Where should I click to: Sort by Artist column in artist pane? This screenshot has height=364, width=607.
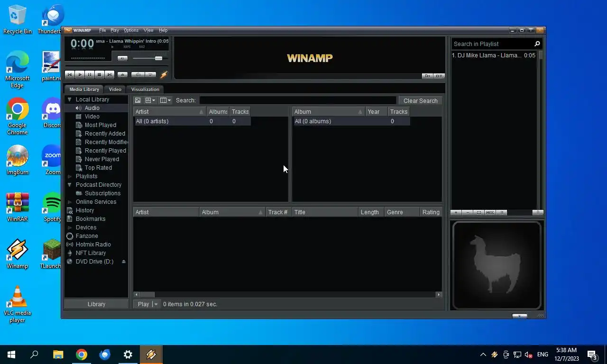[170, 112]
